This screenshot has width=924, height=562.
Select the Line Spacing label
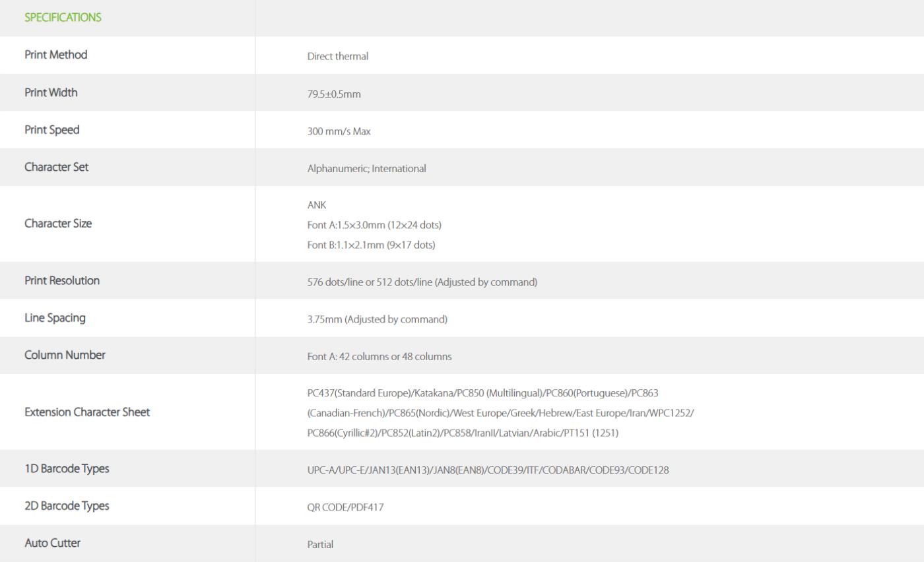pos(55,318)
